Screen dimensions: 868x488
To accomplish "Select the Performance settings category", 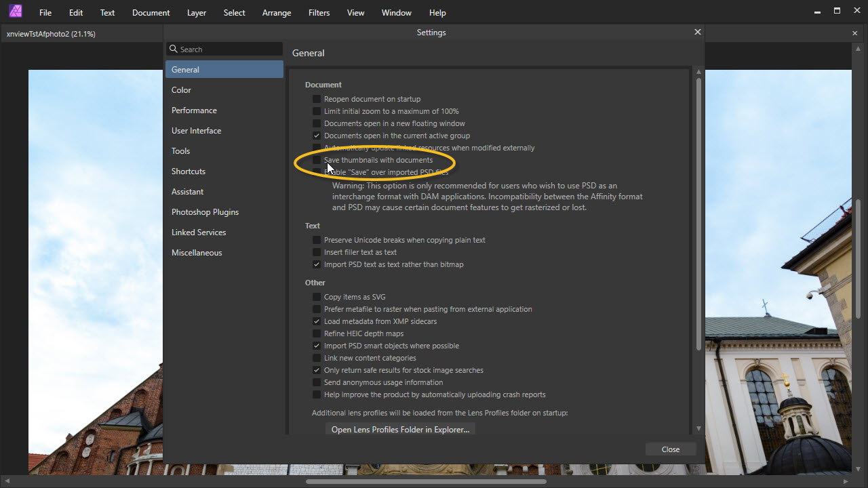I will click(x=194, y=110).
